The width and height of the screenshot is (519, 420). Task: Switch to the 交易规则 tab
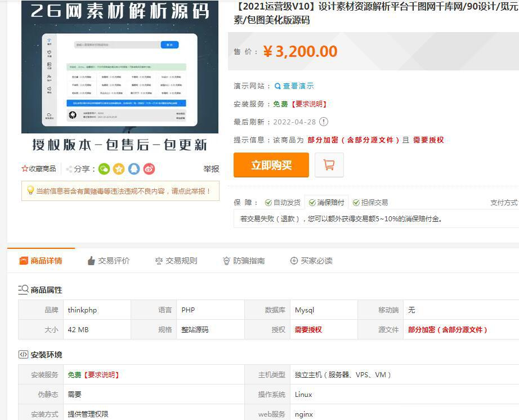(x=176, y=261)
